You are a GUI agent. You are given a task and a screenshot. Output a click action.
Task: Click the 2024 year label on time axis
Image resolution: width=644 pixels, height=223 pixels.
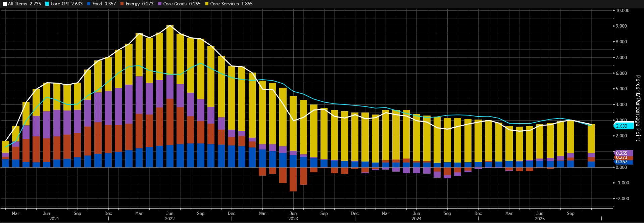click(x=416, y=219)
